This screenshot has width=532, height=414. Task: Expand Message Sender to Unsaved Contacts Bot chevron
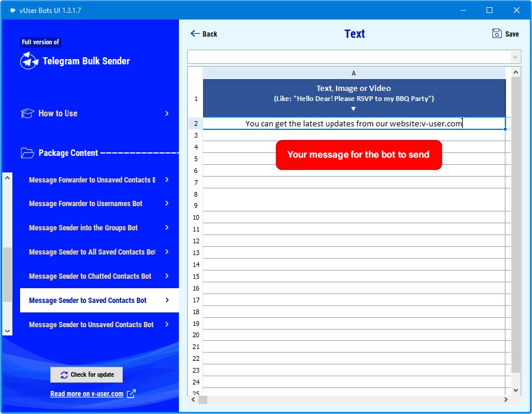click(x=167, y=324)
